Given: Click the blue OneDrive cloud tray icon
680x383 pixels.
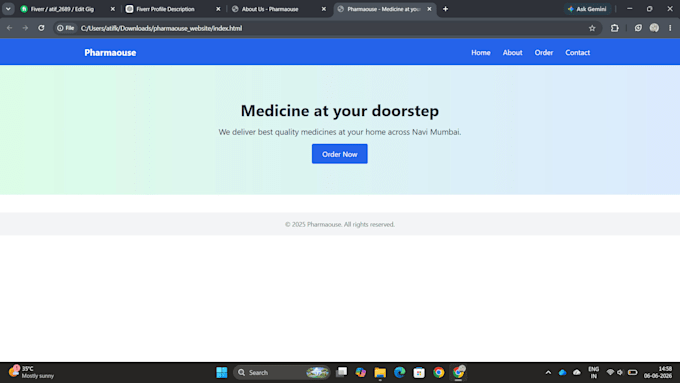Looking at the screenshot, I should click(x=562, y=372).
